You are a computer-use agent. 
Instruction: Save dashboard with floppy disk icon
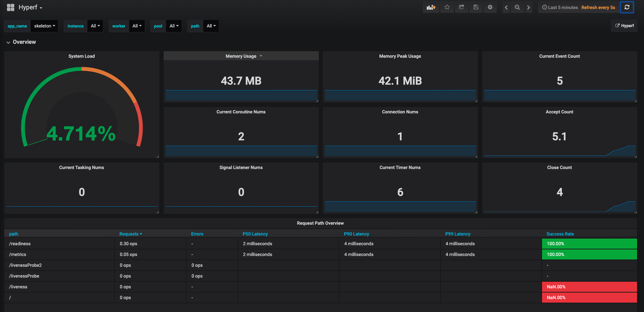476,7
